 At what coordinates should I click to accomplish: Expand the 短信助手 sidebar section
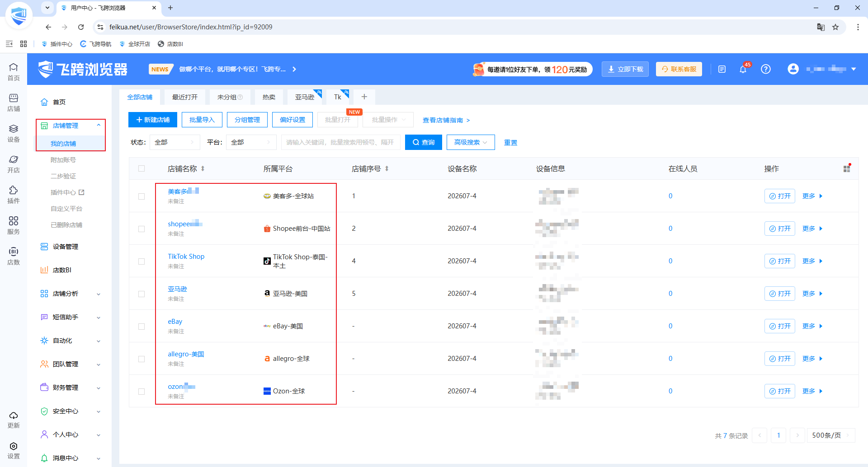pyautogui.click(x=99, y=318)
